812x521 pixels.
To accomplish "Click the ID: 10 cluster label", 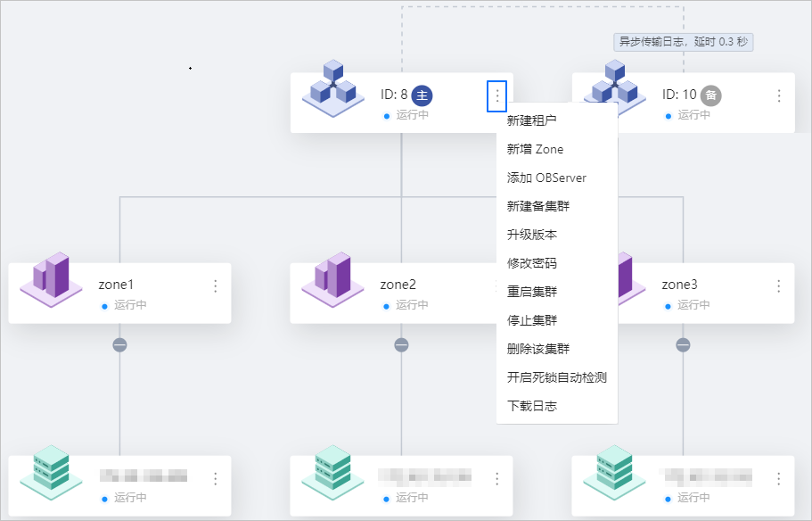I will coord(679,95).
